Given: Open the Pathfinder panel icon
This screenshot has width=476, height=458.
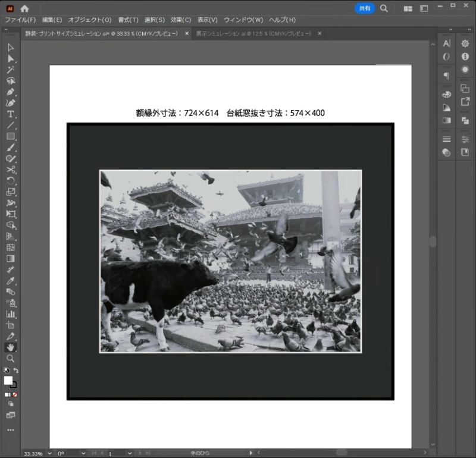Looking at the screenshot, I should pos(465,121).
